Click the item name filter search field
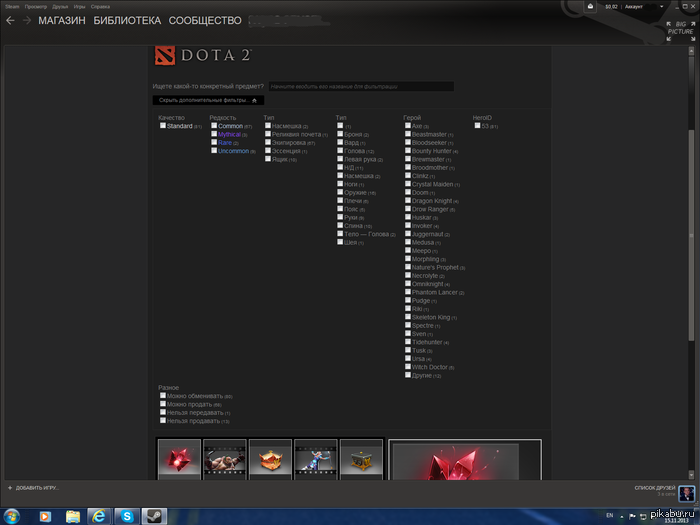The width and height of the screenshot is (700, 525). click(x=360, y=86)
